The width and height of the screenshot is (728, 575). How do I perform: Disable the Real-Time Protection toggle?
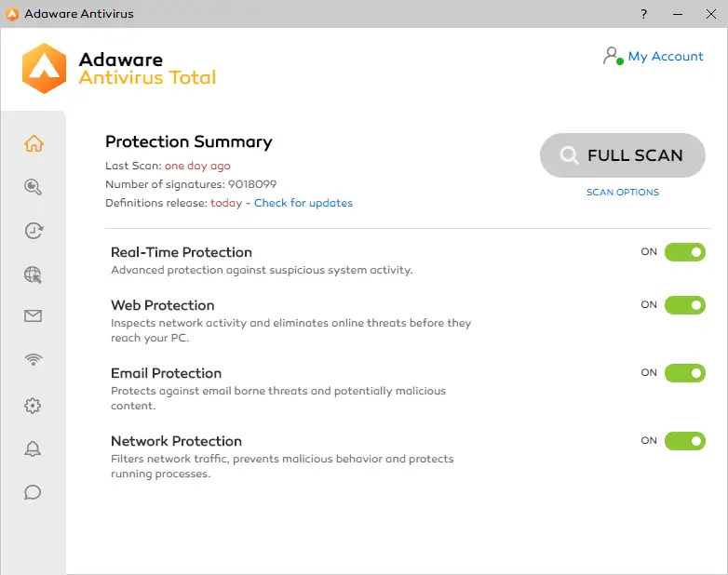(684, 252)
